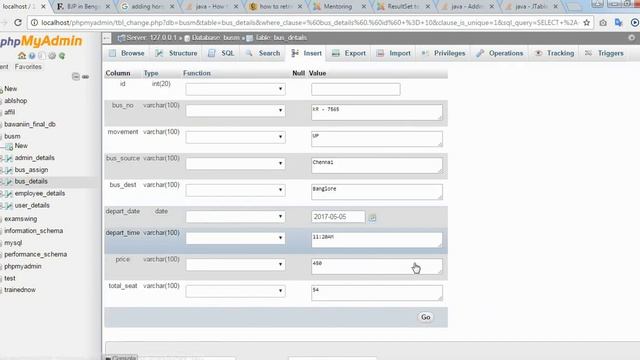Open the Operations tab
The image size is (640, 360).
coord(500,53)
